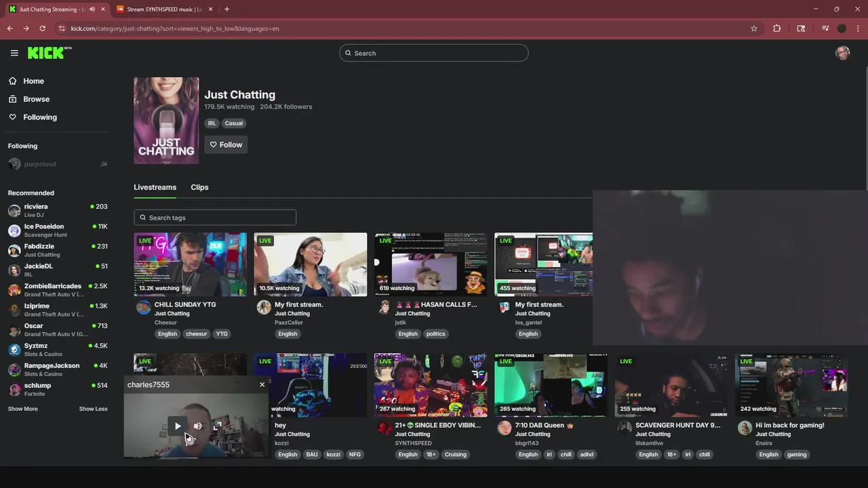The height and width of the screenshot is (488, 868).
Task: Switch to the Livestreams tab
Action: tap(155, 187)
